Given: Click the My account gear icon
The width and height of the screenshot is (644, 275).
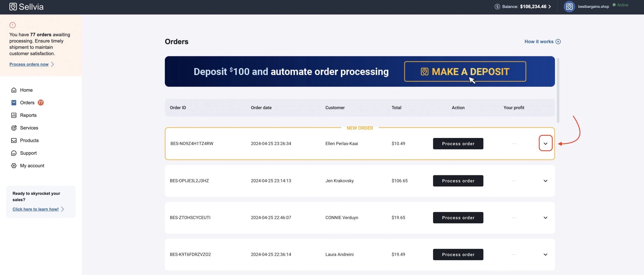Looking at the screenshot, I should tap(14, 165).
